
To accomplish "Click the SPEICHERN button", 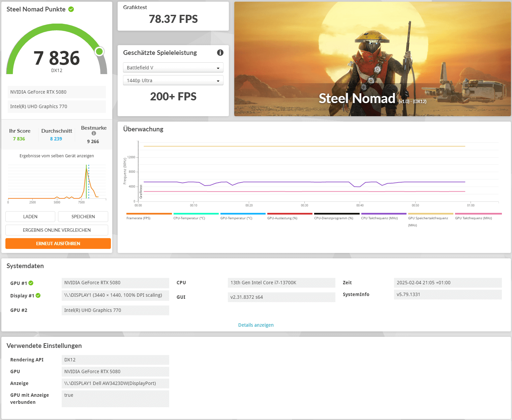I will (83, 217).
